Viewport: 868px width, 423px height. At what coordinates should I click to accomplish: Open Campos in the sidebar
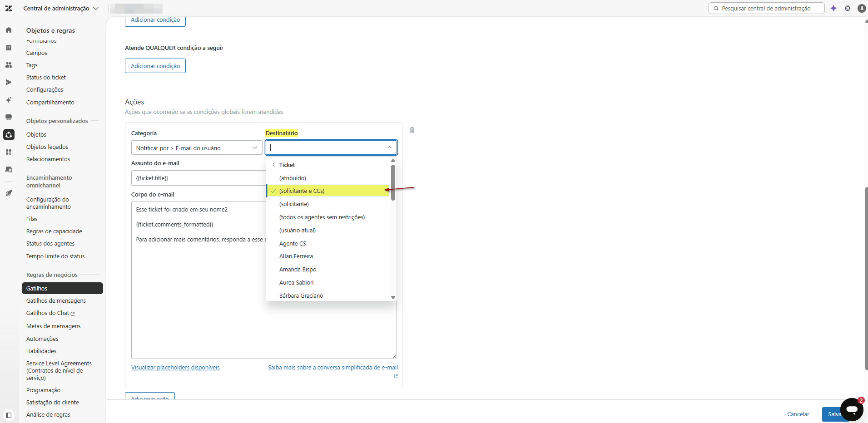click(37, 53)
